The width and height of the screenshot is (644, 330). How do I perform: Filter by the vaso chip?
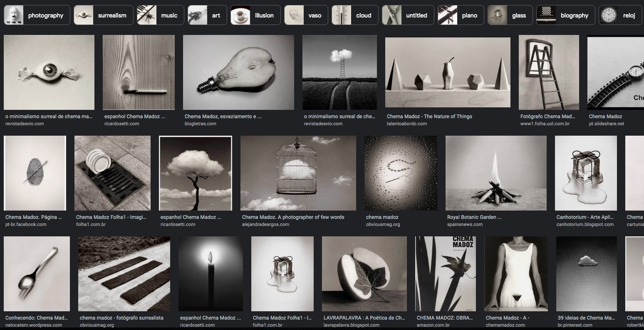coord(306,15)
